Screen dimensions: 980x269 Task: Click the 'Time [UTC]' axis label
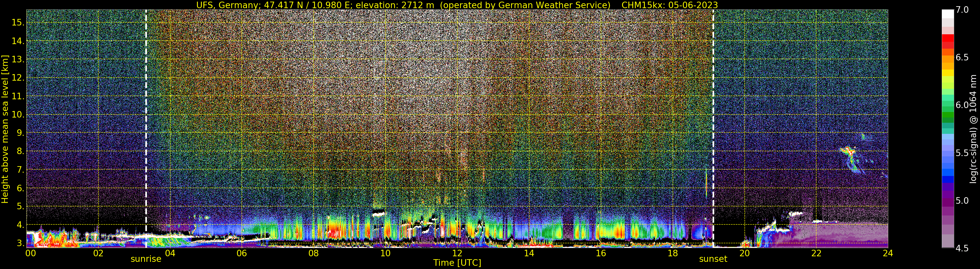457,263
